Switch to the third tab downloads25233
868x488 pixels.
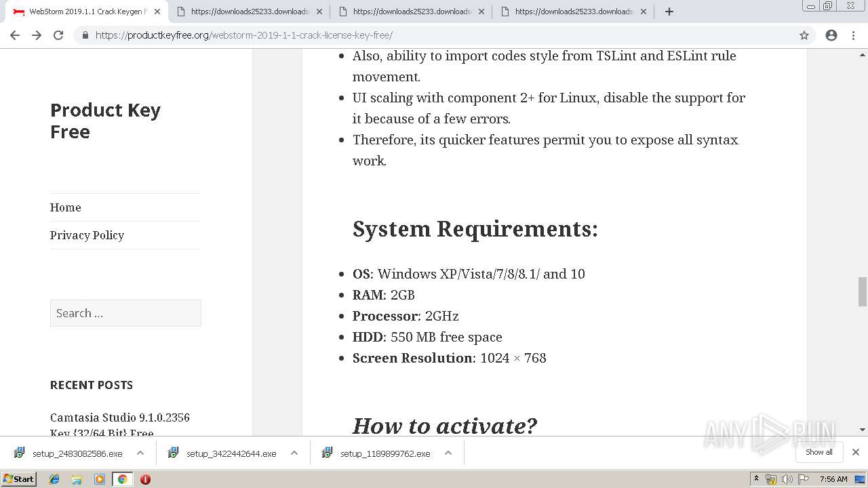coord(410,12)
